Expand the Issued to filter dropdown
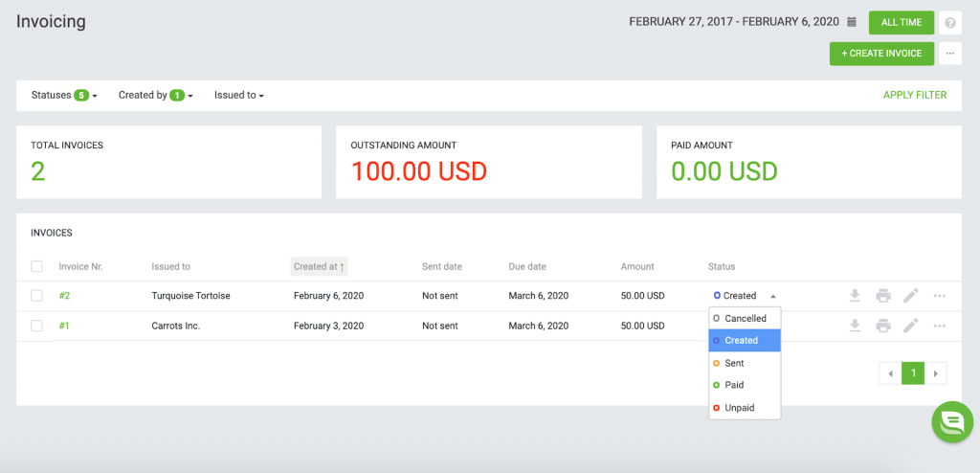 [239, 95]
